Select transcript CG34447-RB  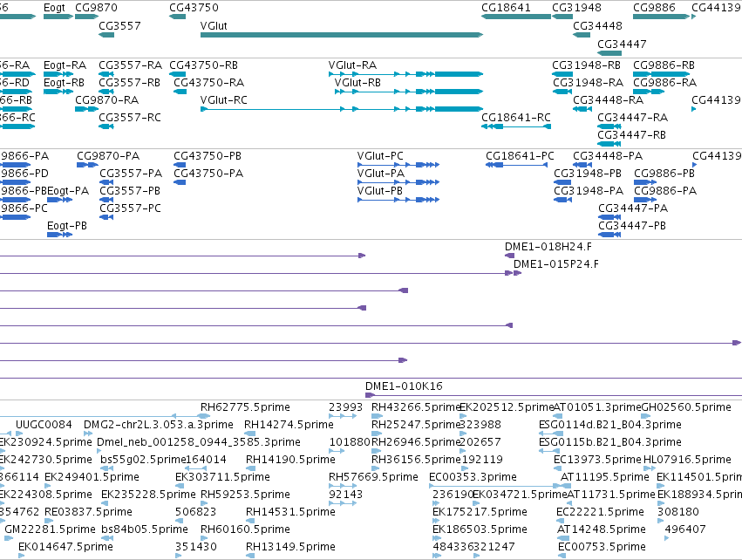pos(609,144)
